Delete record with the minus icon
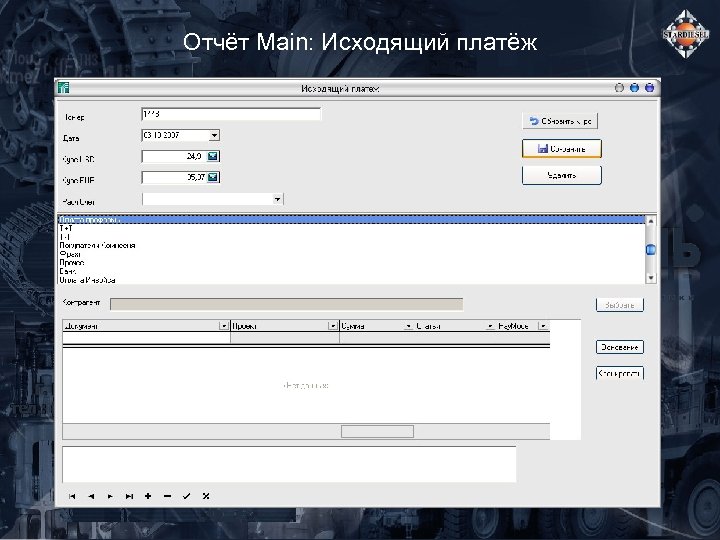This screenshot has height=540, width=720. [168, 496]
